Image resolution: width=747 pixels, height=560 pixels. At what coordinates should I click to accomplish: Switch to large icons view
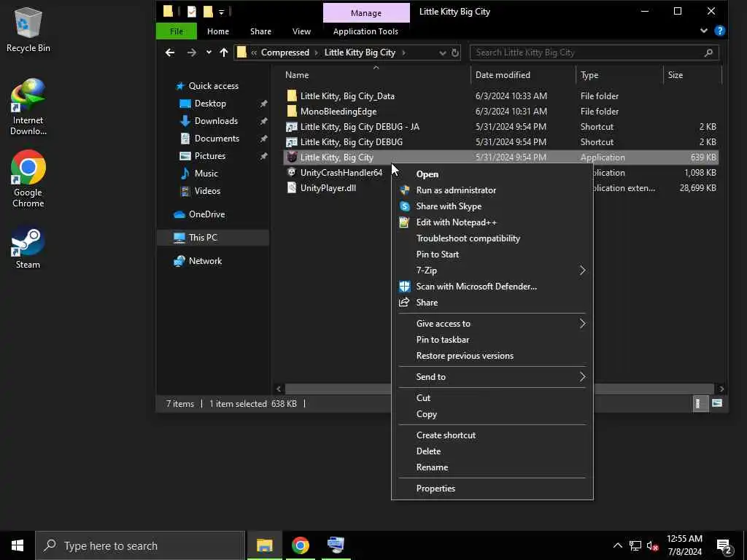[x=717, y=403]
